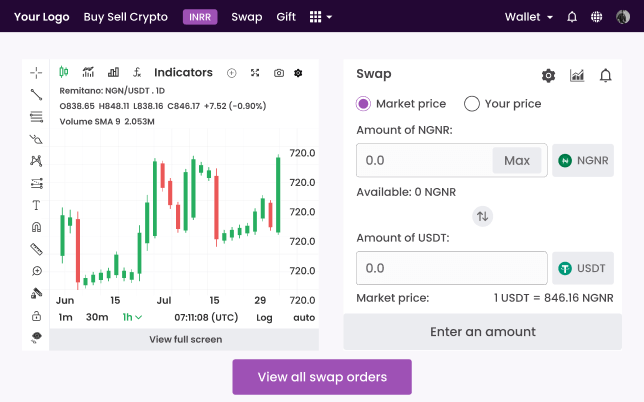Select the Your price radio option

click(472, 104)
